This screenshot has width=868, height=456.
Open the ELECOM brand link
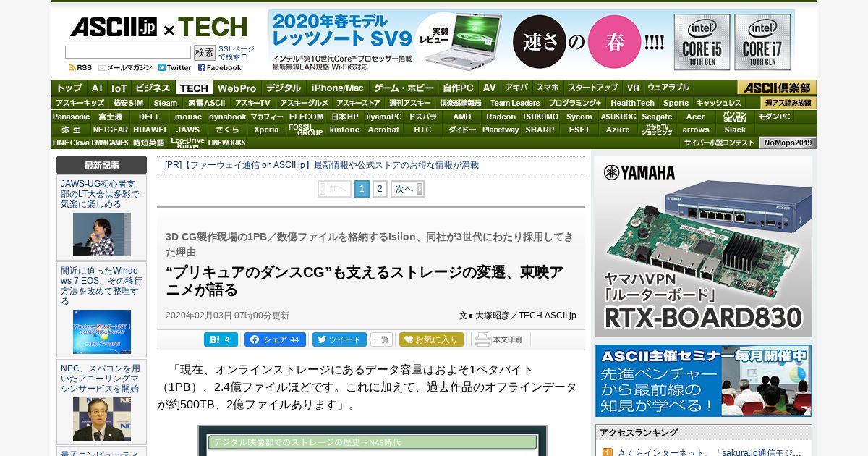click(x=306, y=117)
